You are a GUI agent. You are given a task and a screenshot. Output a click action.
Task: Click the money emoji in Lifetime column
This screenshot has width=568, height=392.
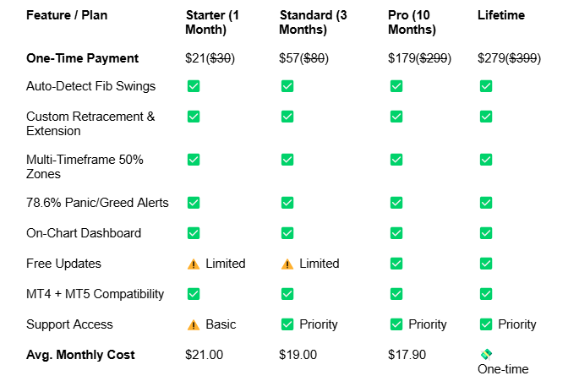click(x=486, y=354)
